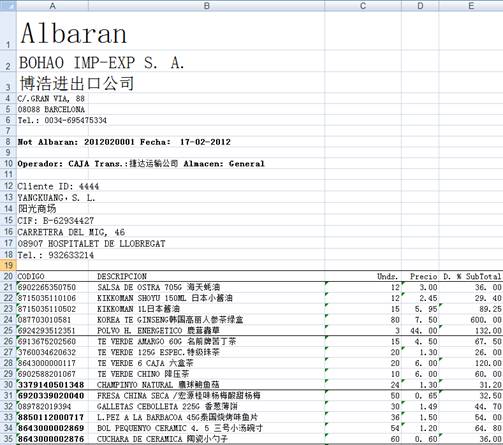The width and height of the screenshot is (503, 445).
Task: Click the CODIGO header cell
Action: pyautogui.click(x=52, y=276)
